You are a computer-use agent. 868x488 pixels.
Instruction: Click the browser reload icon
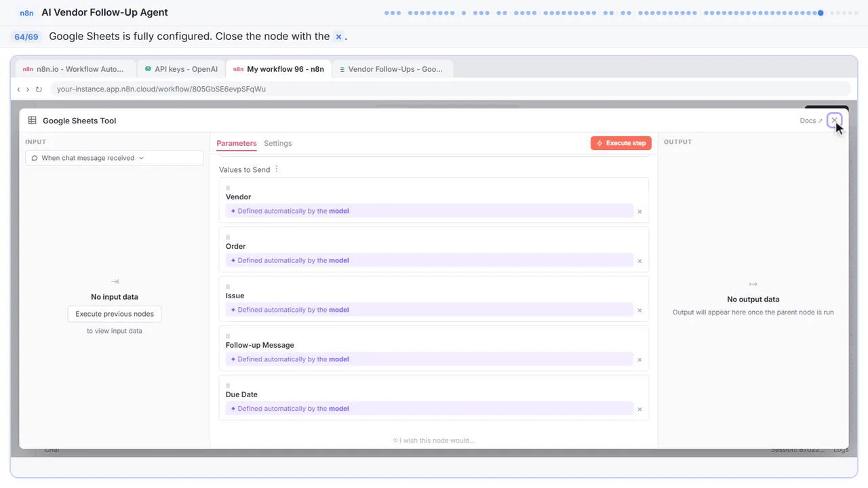39,89
